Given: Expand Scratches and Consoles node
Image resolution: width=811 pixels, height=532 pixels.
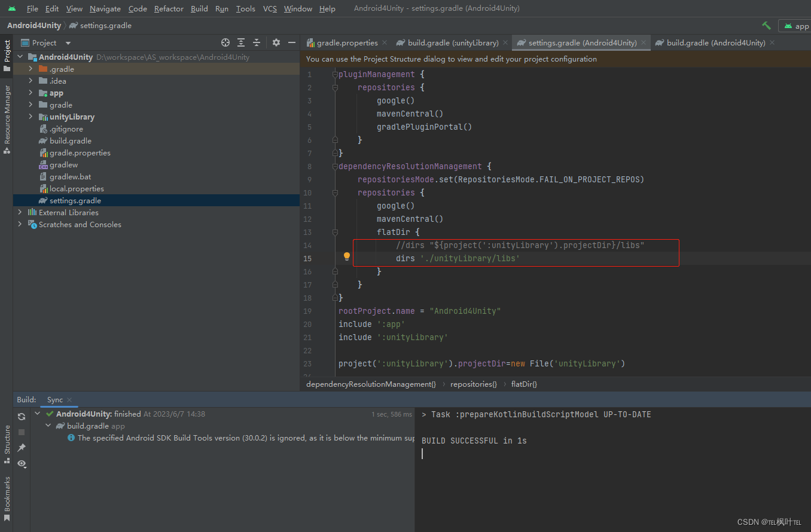Looking at the screenshot, I should pos(20,224).
